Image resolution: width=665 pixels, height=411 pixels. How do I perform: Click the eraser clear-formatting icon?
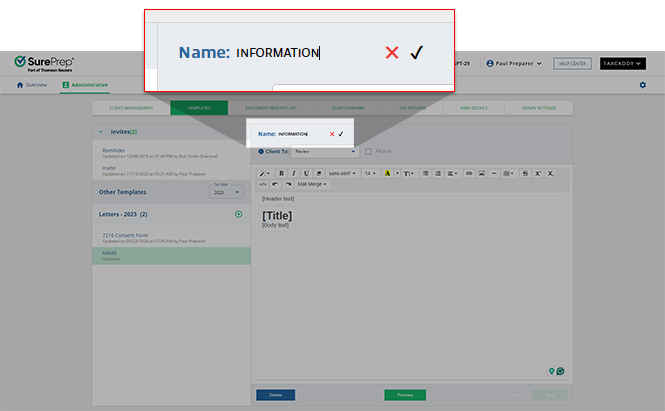[319, 173]
